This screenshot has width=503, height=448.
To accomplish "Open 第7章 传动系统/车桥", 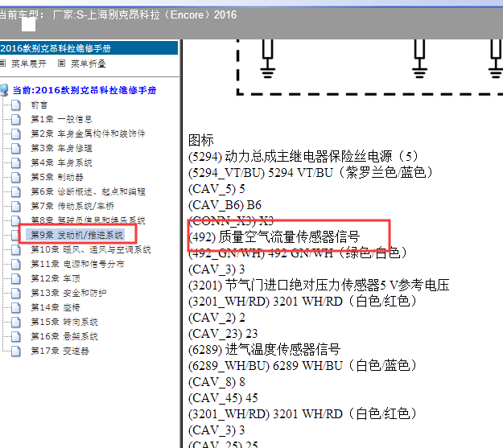I will (72, 206).
